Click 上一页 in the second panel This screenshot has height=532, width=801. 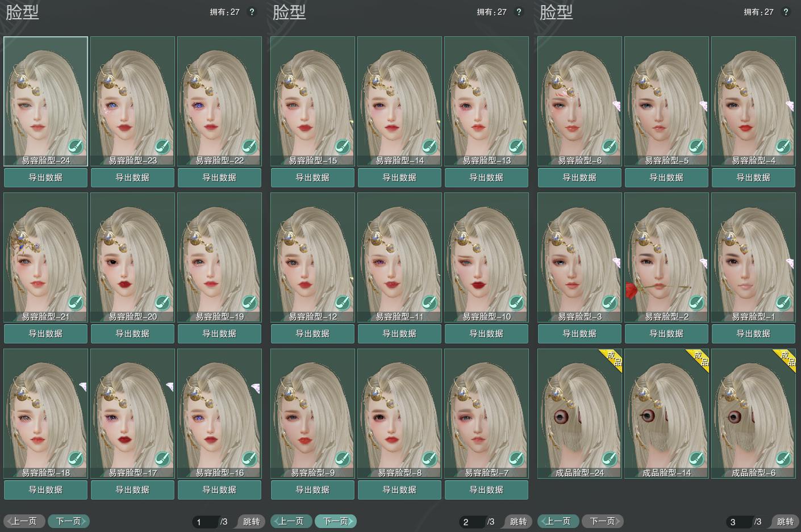[x=291, y=521]
